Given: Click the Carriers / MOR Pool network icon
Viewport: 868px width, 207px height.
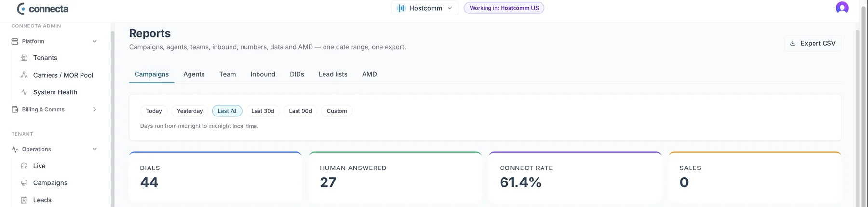Looking at the screenshot, I should tap(24, 75).
